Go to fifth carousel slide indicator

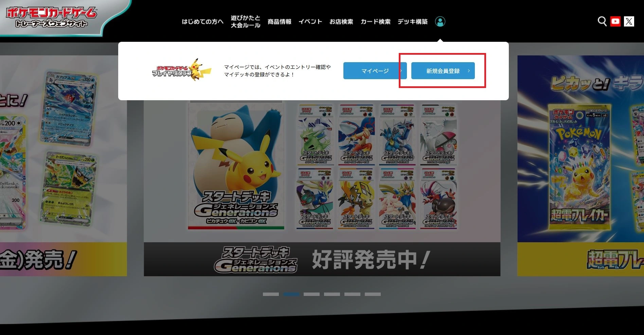tap(352, 294)
